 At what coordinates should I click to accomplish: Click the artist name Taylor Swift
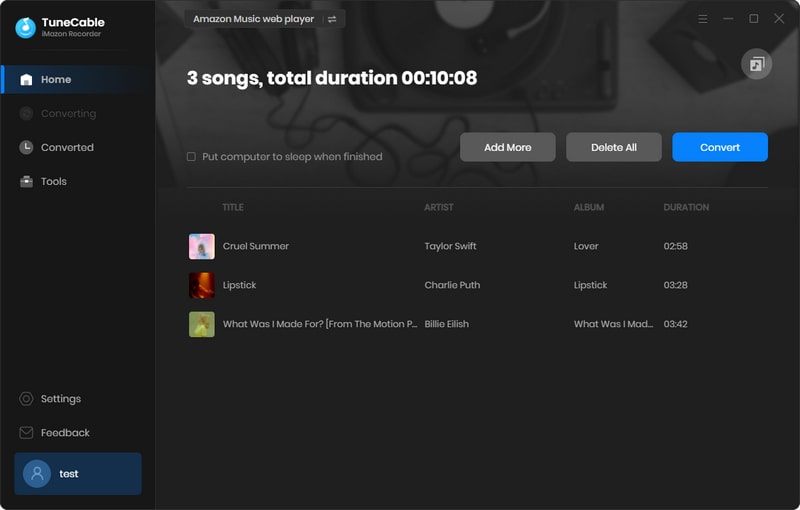pyautogui.click(x=451, y=246)
